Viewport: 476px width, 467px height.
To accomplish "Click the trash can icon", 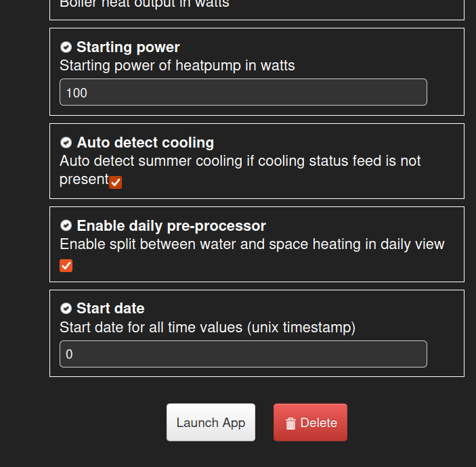I will 290,424.
